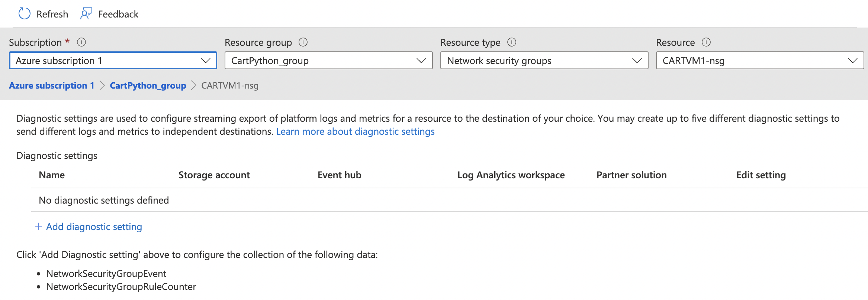Click Add diagnostic setting link

click(94, 227)
